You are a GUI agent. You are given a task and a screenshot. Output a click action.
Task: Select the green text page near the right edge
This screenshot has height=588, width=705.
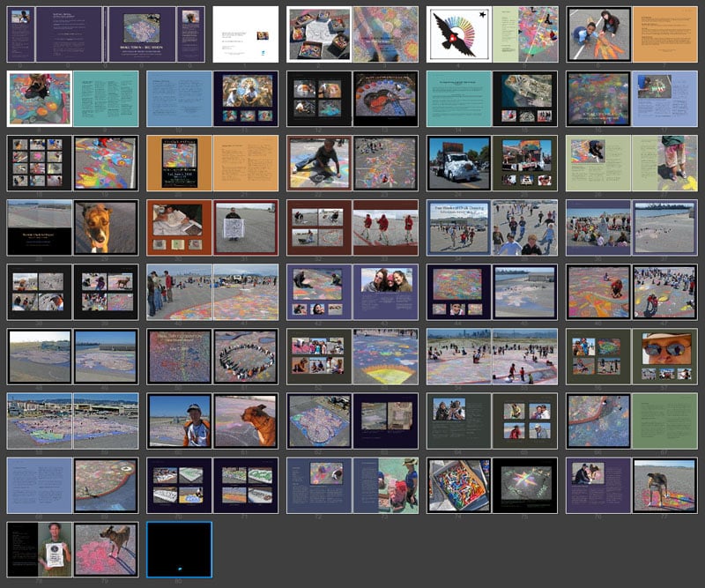tap(665, 421)
